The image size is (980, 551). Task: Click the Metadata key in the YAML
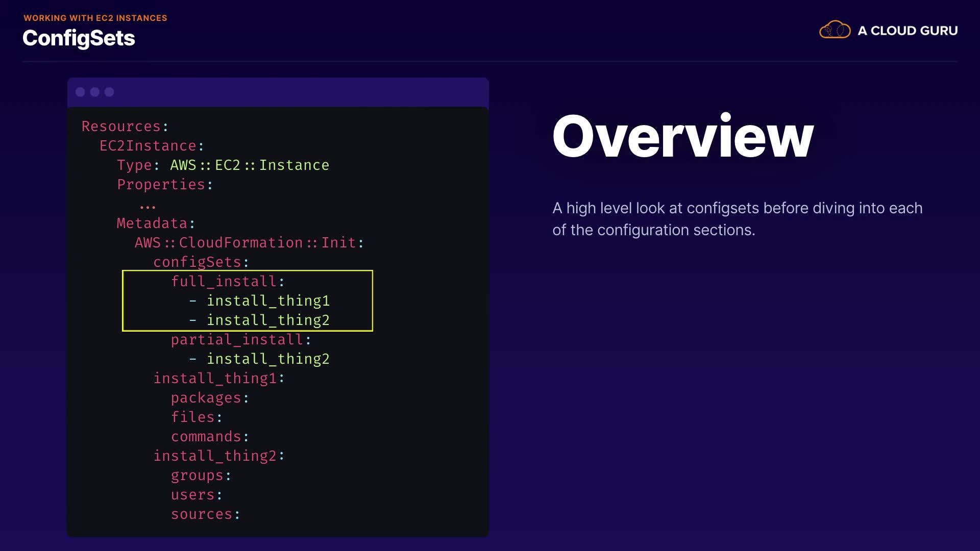click(152, 223)
